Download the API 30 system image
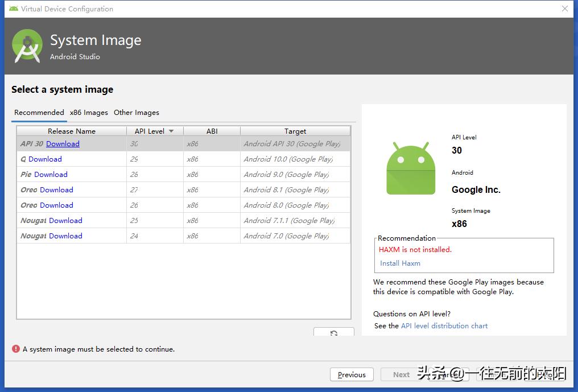 pos(63,143)
